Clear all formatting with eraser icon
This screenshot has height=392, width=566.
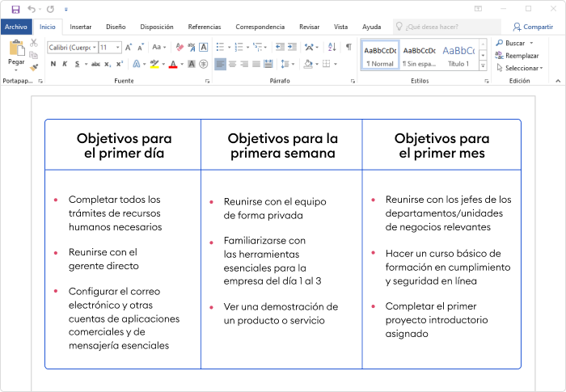[x=180, y=47]
